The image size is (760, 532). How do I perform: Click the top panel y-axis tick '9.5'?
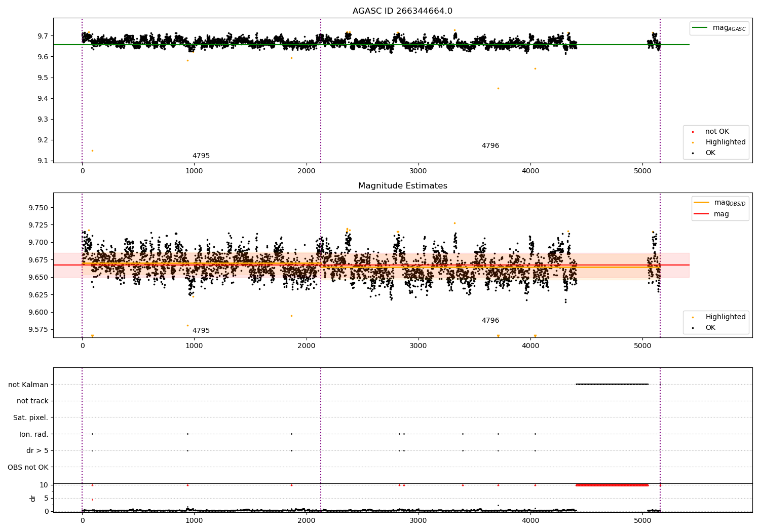(43, 78)
